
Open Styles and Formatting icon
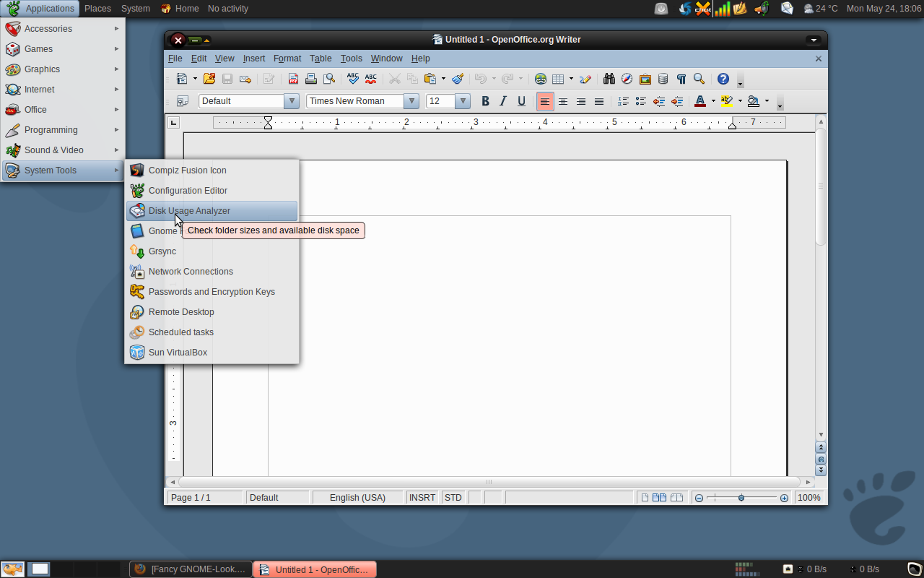pyautogui.click(x=183, y=101)
